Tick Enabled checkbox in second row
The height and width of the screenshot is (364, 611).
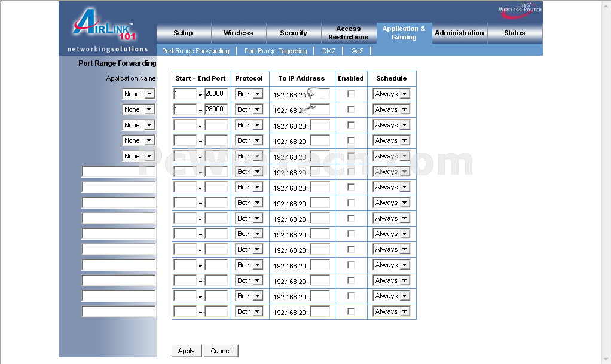tap(351, 109)
